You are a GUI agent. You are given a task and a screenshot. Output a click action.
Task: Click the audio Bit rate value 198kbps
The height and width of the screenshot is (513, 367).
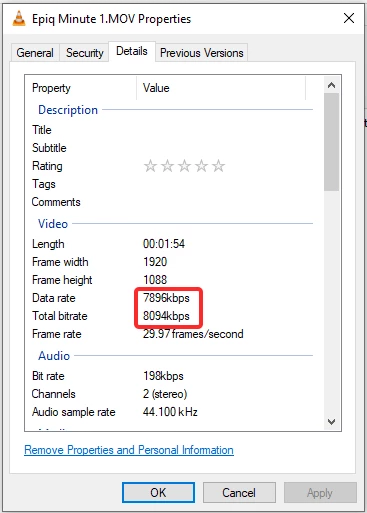[x=163, y=376]
